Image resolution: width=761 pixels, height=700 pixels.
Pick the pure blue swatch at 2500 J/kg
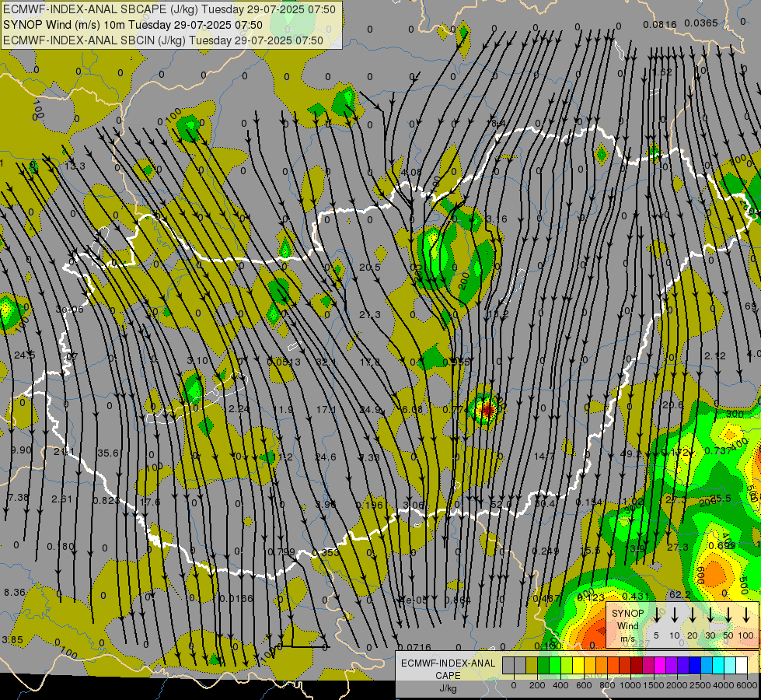pos(694,666)
